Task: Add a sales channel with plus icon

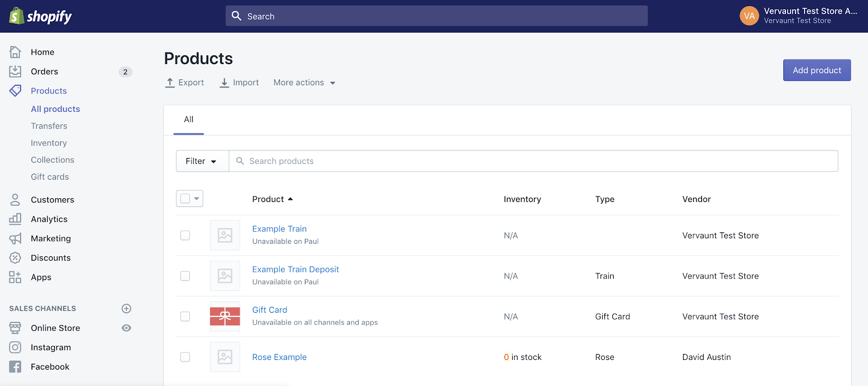Action: [126, 308]
